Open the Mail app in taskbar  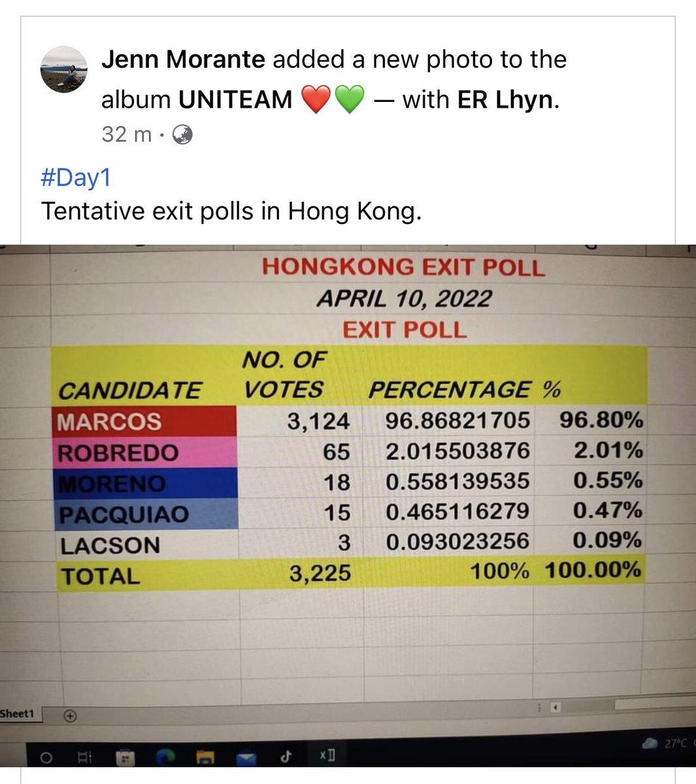coord(246,758)
